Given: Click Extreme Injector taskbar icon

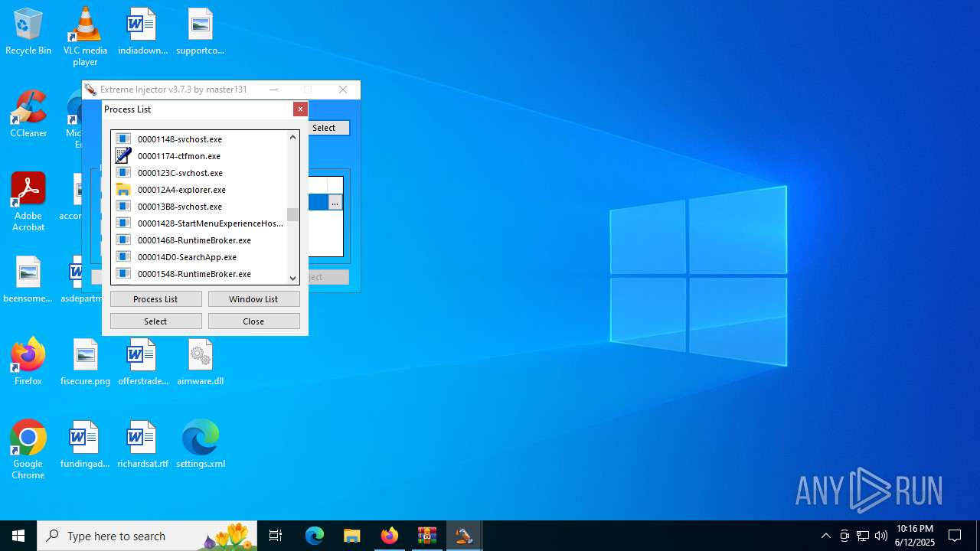Looking at the screenshot, I should pyautogui.click(x=465, y=536).
